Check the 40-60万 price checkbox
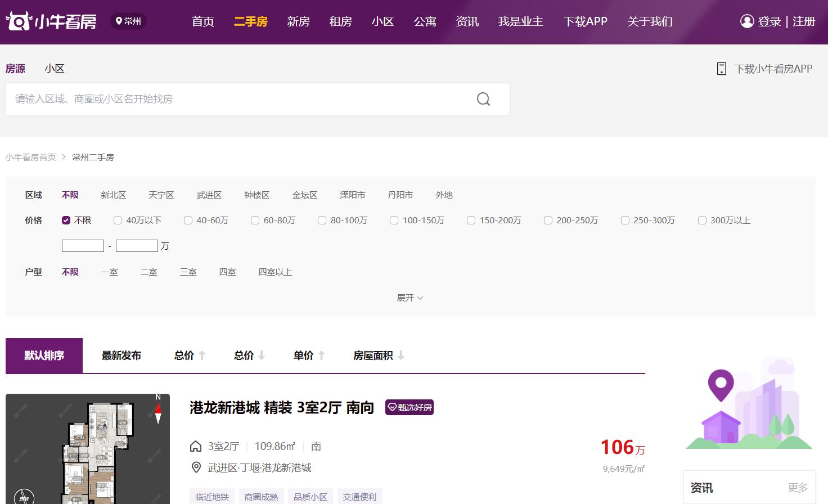This screenshot has width=828, height=504. pyautogui.click(x=188, y=220)
